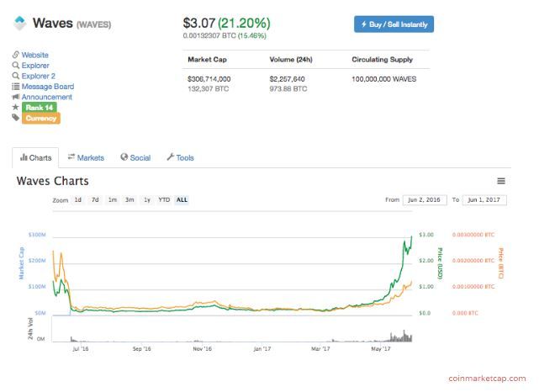Click the Waves logo icon
The height and width of the screenshot is (392, 539).
(20, 24)
